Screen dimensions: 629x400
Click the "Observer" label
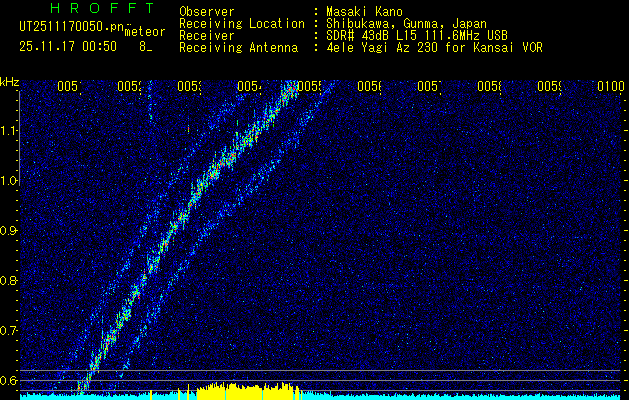coord(207,12)
